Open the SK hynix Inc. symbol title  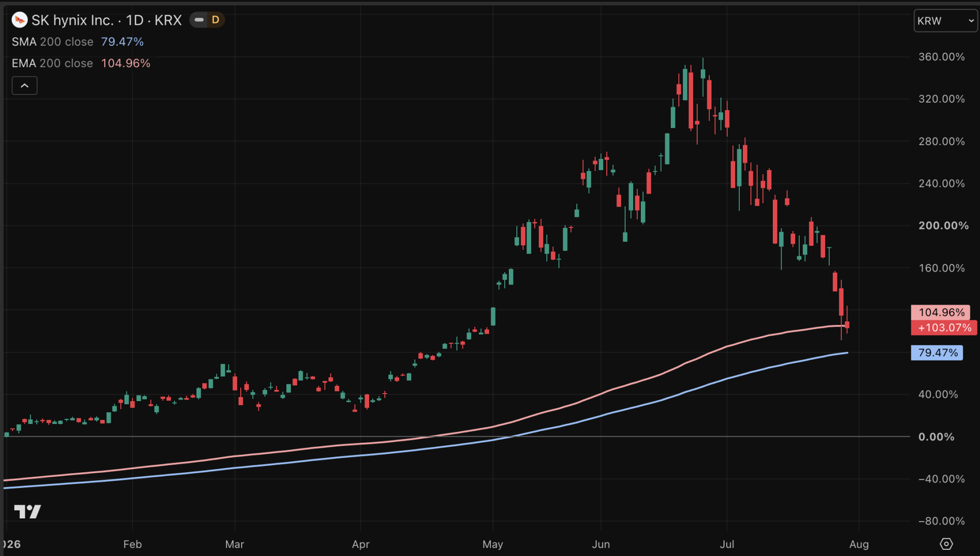click(107, 20)
